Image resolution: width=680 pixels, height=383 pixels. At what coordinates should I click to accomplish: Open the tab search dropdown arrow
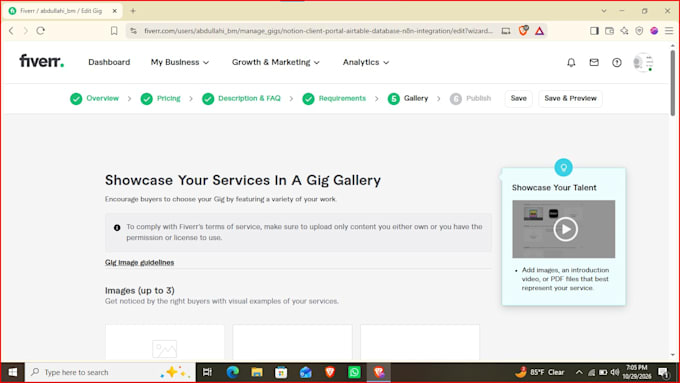tap(604, 11)
